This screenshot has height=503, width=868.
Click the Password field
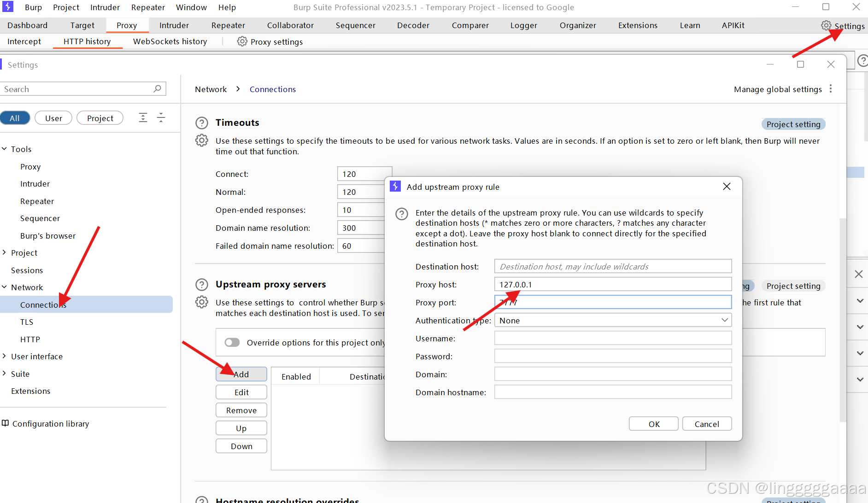[x=613, y=356]
